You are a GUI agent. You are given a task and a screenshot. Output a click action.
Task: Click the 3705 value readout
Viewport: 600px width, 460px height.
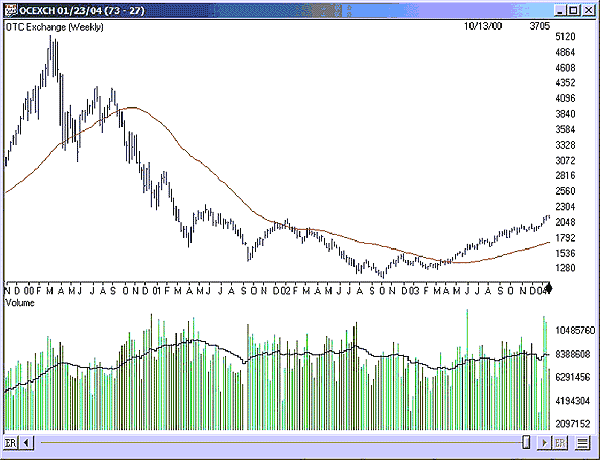[540, 26]
